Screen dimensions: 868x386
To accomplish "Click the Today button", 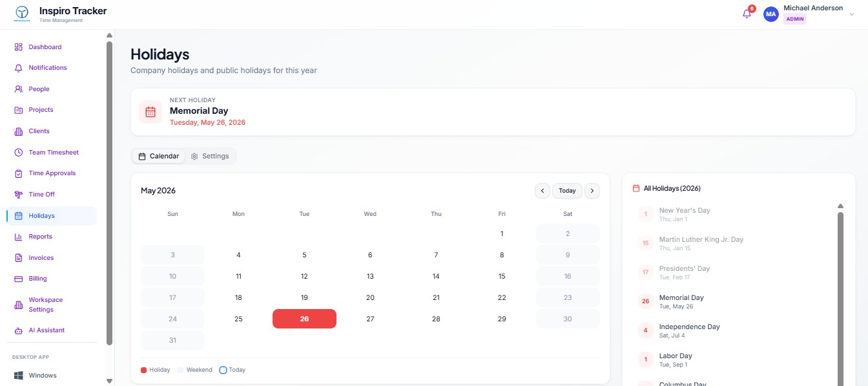I will click(x=567, y=191).
